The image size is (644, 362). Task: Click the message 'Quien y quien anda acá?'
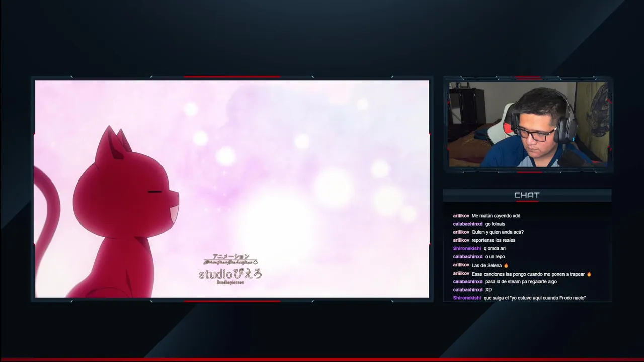(498, 232)
